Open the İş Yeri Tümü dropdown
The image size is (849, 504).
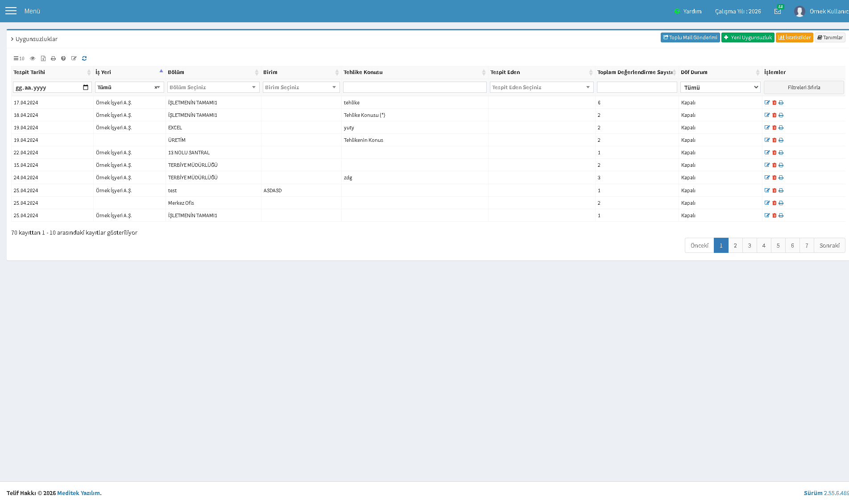point(129,87)
